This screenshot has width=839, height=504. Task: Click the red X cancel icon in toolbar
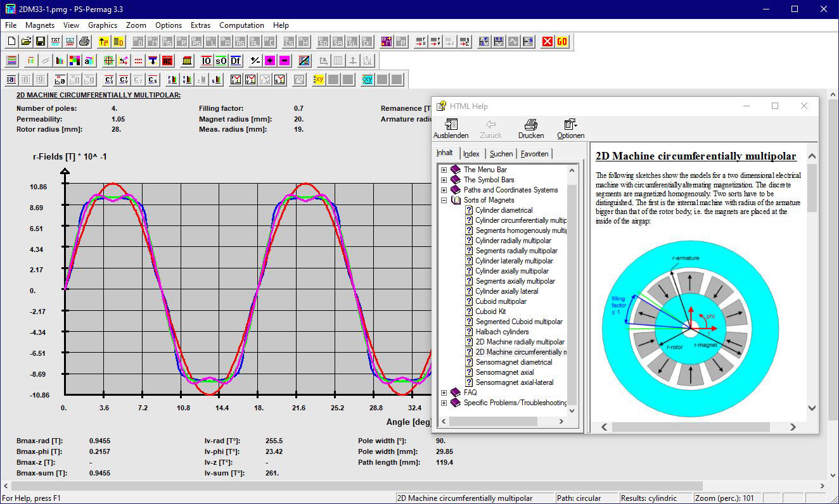pos(547,42)
